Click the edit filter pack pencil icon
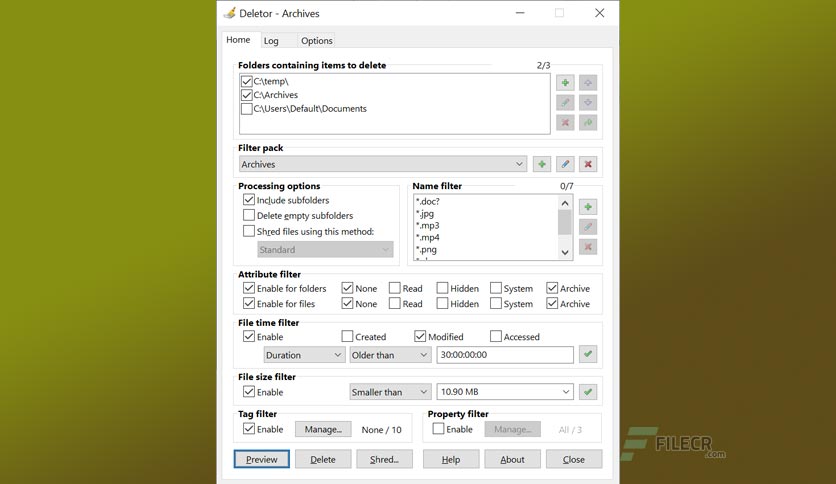The width and height of the screenshot is (836, 484). click(565, 164)
